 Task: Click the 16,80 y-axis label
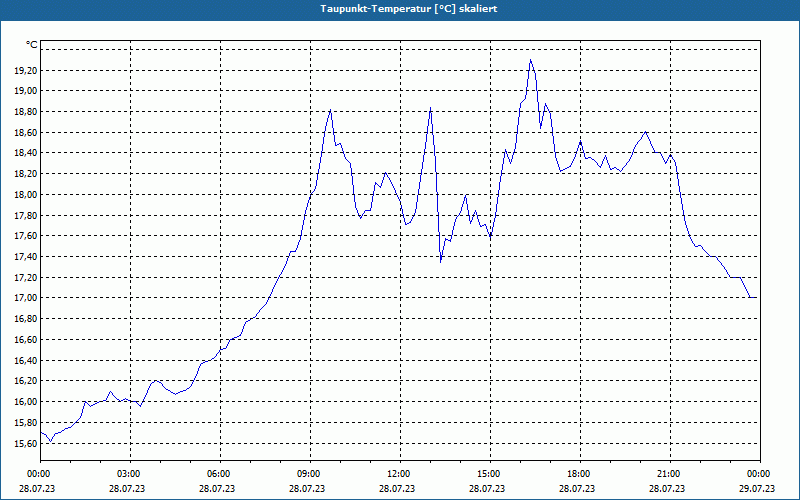[27, 319]
